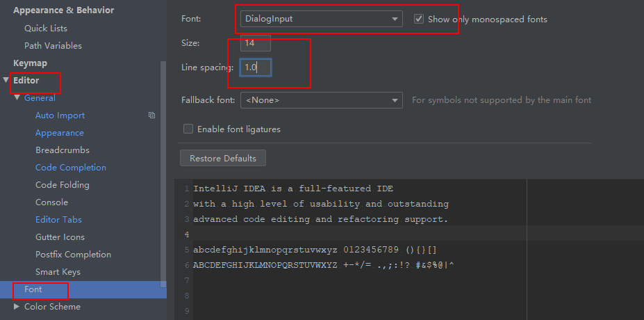Click the Size input field
The height and width of the screenshot is (320, 644).
pos(256,42)
